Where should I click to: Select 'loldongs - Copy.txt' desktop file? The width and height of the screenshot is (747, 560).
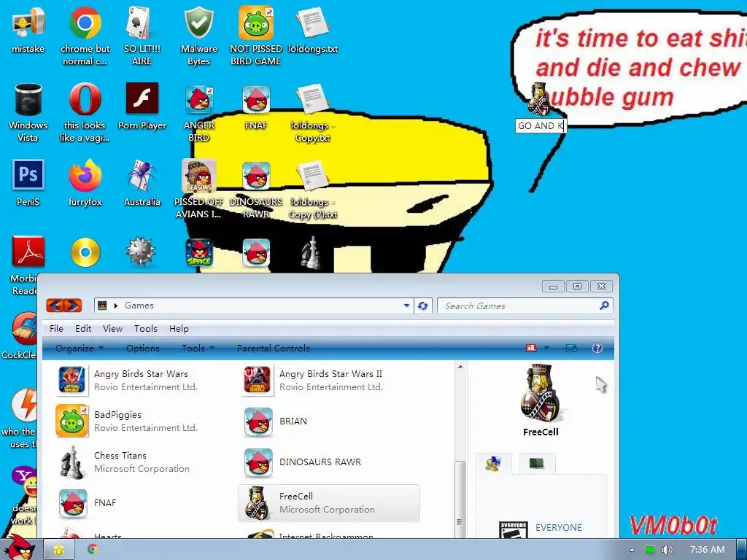coord(312,112)
